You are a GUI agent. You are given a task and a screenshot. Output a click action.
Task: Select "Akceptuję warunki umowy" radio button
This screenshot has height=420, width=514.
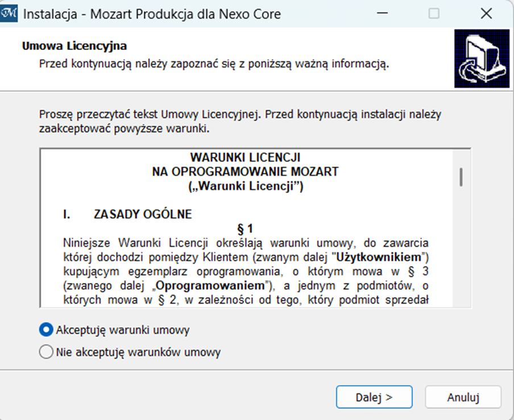point(47,330)
